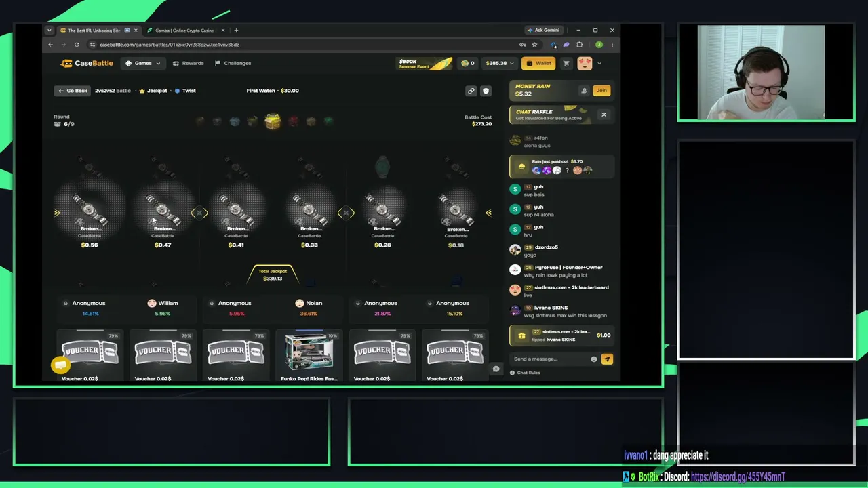
Task: Click r4fon's chat username
Action: pyautogui.click(x=540, y=138)
